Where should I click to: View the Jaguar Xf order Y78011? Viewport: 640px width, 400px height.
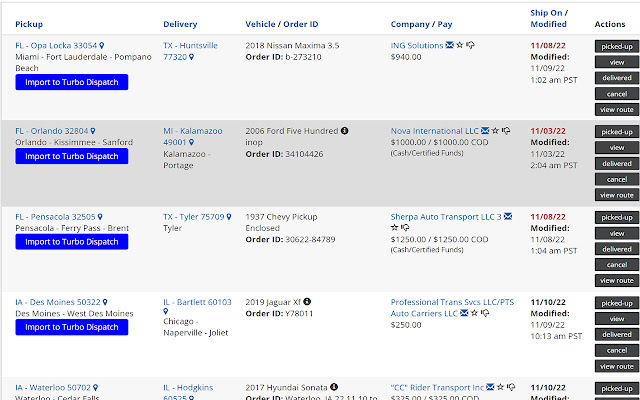[x=617, y=319]
